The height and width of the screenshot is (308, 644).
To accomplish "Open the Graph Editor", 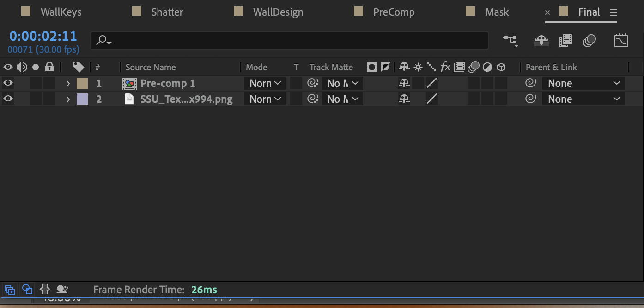I will click(621, 41).
